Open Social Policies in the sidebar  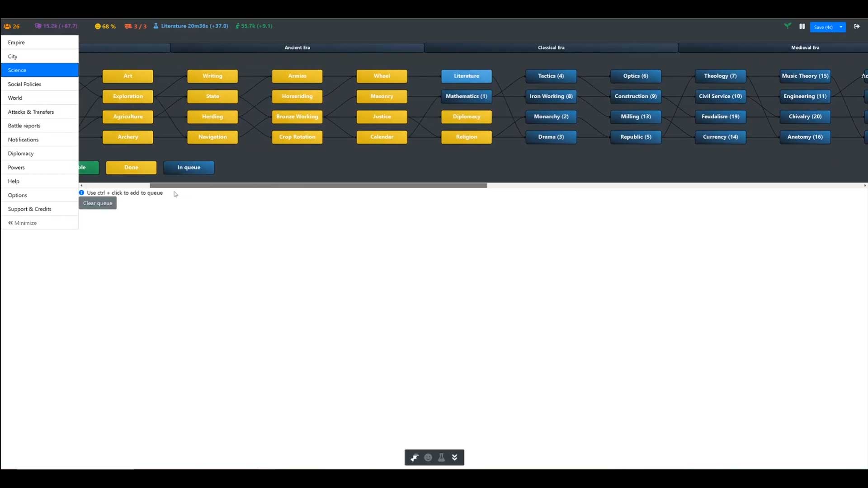pyautogui.click(x=40, y=84)
